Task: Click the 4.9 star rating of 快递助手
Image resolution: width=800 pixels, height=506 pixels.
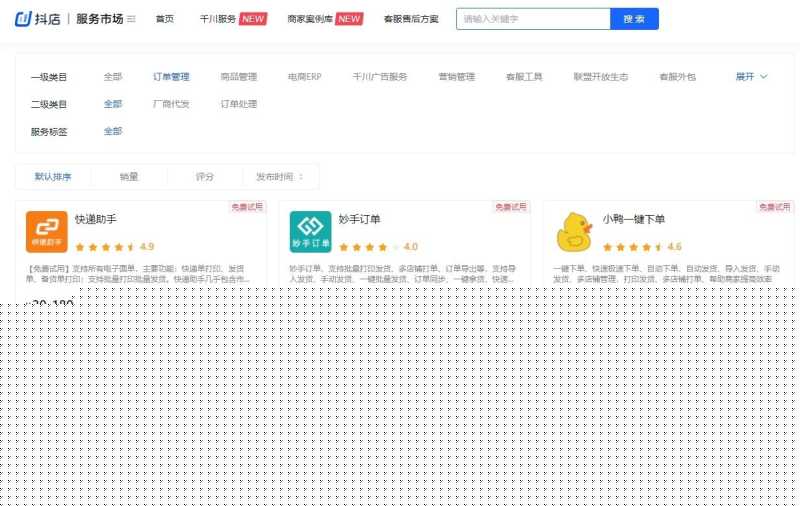Action: pyautogui.click(x=115, y=247)
